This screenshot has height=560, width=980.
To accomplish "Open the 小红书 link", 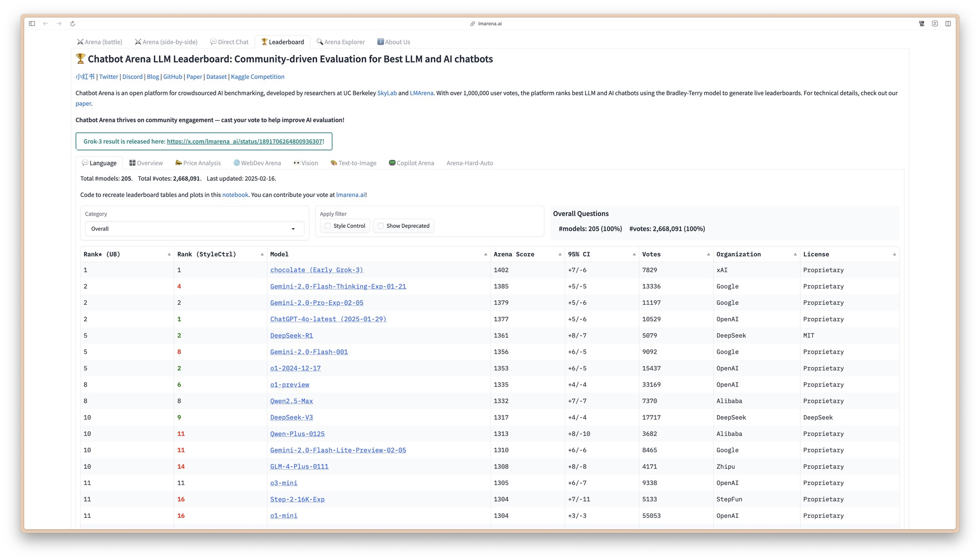I will [85, 77].
